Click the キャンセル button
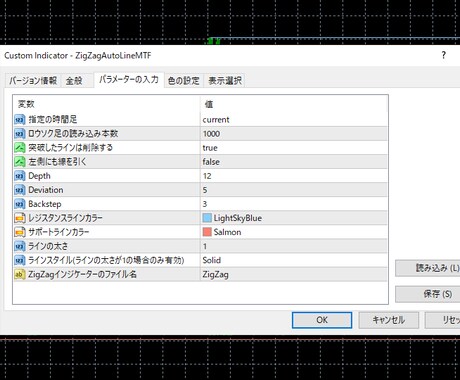The width and height of the screenshot is (460, 380). point(389,320)
